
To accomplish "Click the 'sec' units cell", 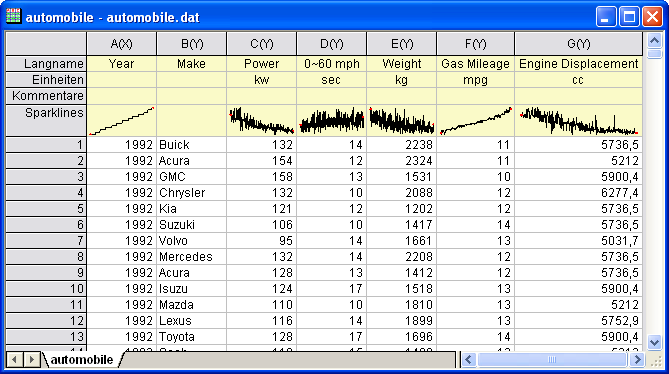I will [332, 80].
